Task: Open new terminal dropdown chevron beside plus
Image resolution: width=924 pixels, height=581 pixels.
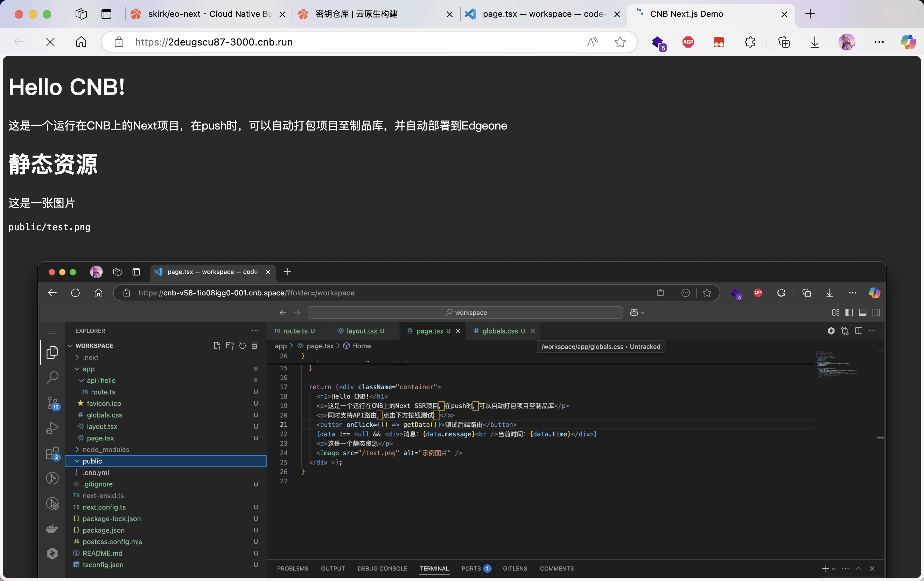Action: pyautogui.click(x=834, y=569)
